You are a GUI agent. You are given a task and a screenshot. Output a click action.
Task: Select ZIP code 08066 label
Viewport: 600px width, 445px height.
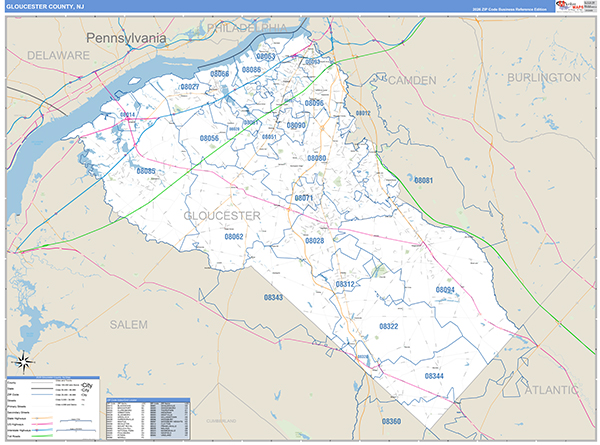click(220, 74)
